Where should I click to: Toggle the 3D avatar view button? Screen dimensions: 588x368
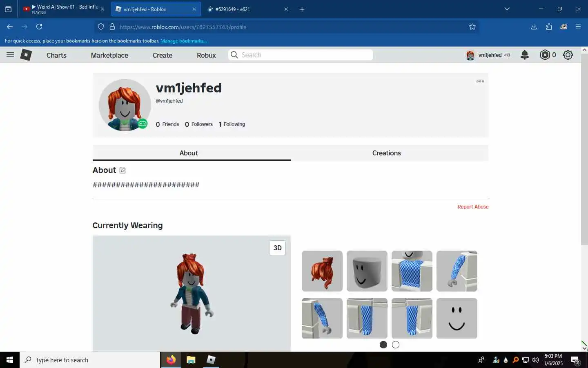(x=277, y=248)
